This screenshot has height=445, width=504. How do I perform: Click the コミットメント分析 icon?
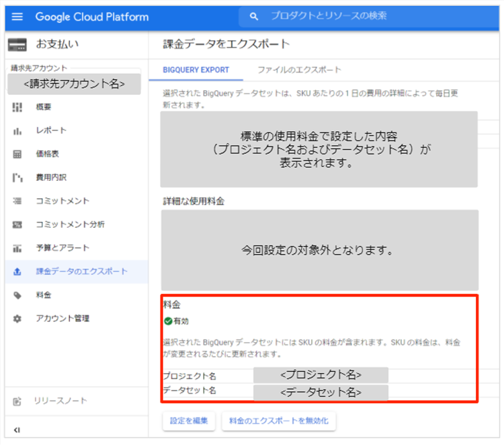17,225
